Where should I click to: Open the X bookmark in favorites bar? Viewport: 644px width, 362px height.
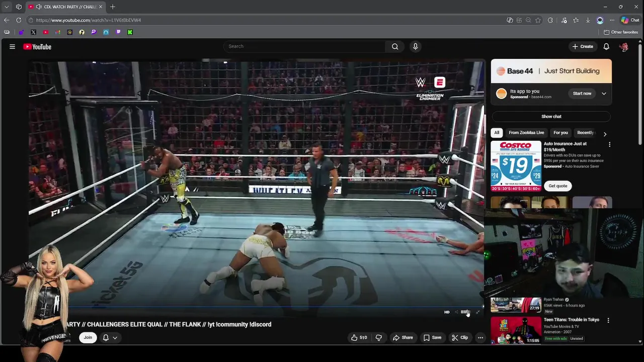[33, 32]
